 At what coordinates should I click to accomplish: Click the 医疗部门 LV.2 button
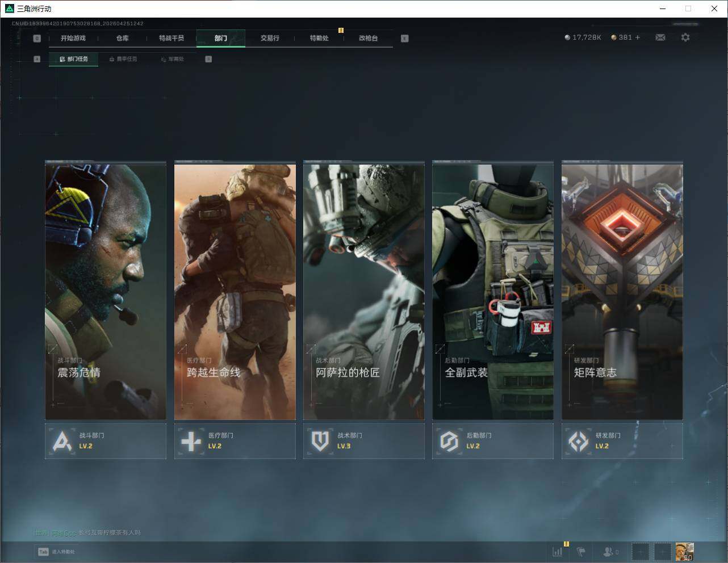click(235, 441)
